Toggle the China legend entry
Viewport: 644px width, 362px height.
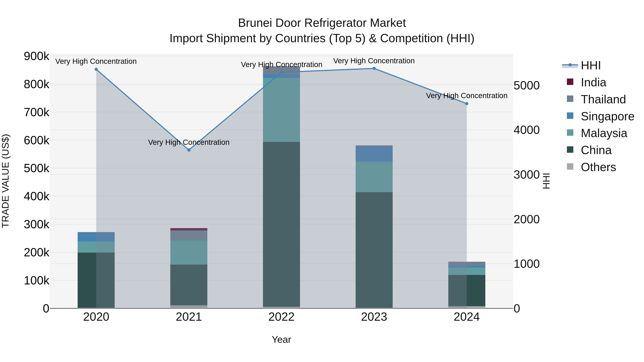(x=589, y=150)
